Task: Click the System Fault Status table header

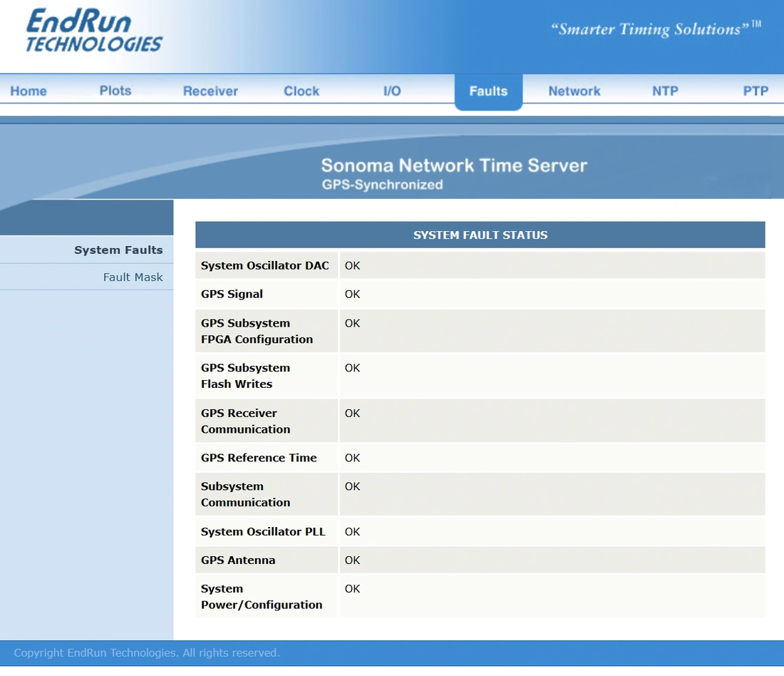Action: click(480, 235)
